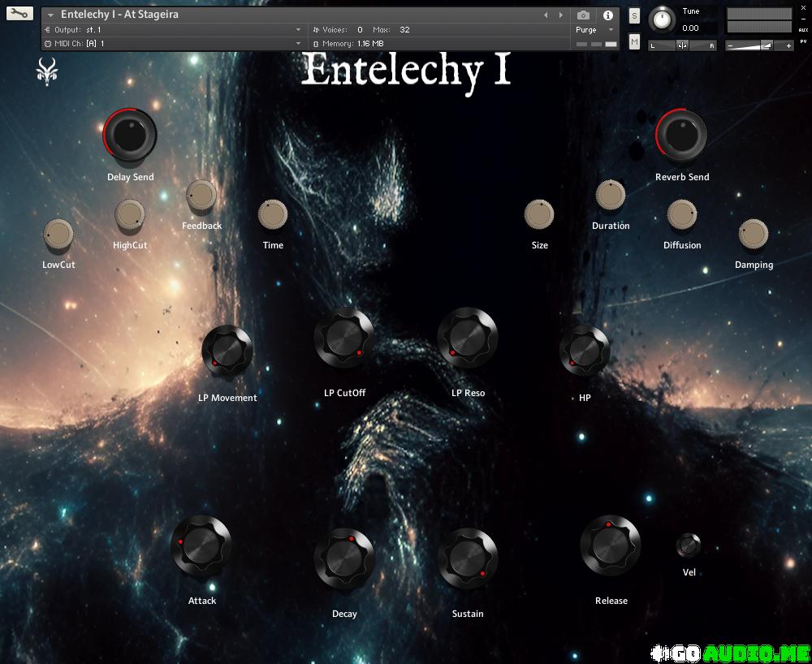Image resolution: width=812 pixels, height=664 pixels.
Task: Click the pan center icon
Action: coord(683,45)
